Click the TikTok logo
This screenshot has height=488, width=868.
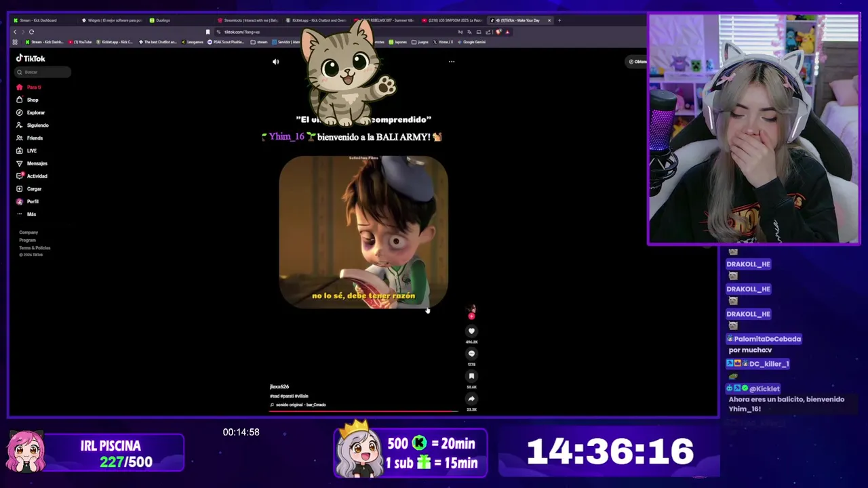31,58
